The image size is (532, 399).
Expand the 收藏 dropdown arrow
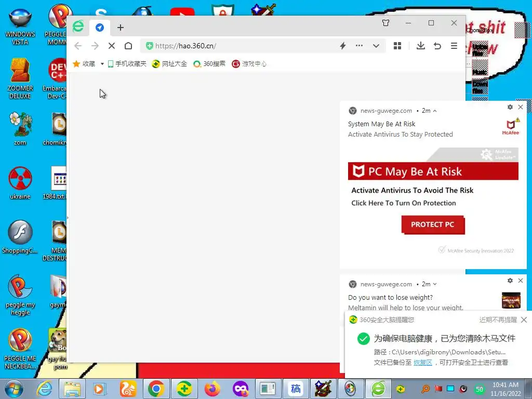(x=102, y=64)
